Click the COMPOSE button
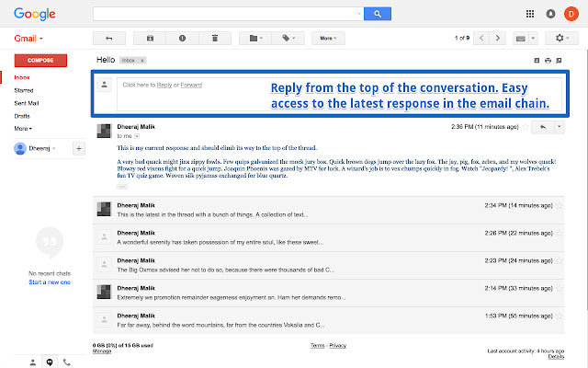 [x=40, y=60]
